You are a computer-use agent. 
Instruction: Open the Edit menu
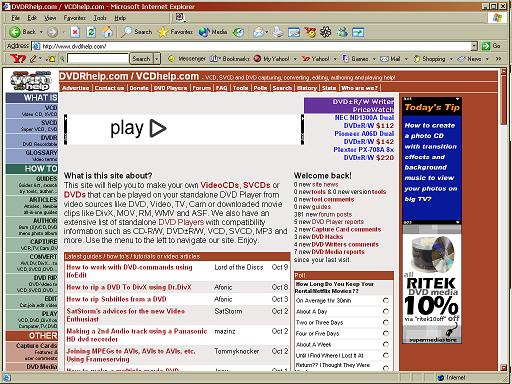pos(32,18)
